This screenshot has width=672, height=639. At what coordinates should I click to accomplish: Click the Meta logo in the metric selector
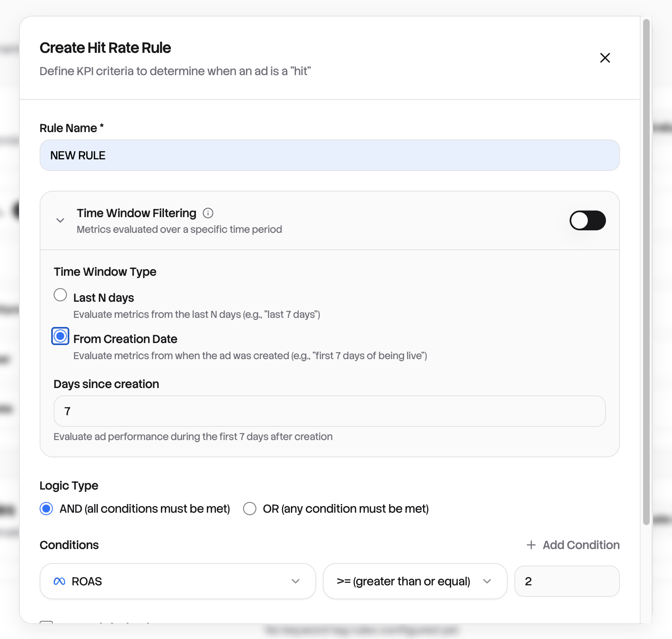pyautogui.click(x=59, y=581)
